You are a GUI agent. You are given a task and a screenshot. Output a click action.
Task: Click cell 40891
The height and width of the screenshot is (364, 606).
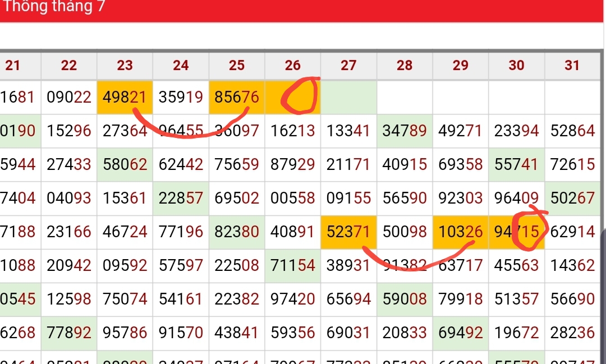point(292,232)
